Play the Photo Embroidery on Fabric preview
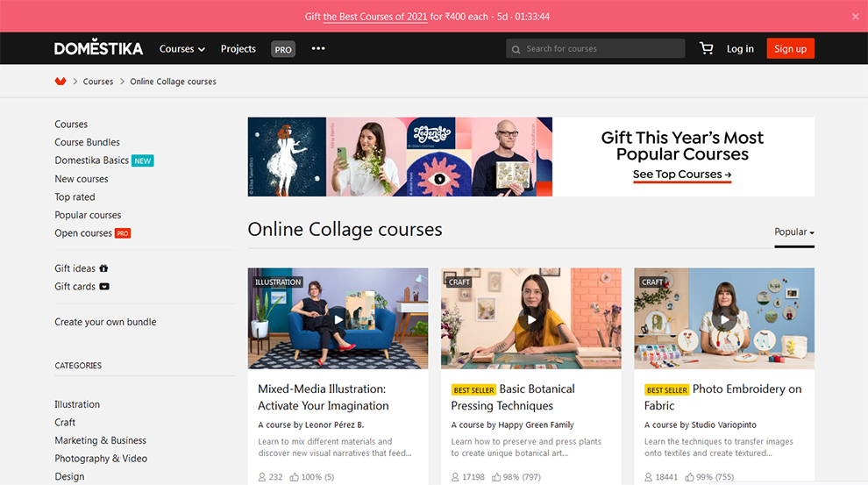 (724, 319)
